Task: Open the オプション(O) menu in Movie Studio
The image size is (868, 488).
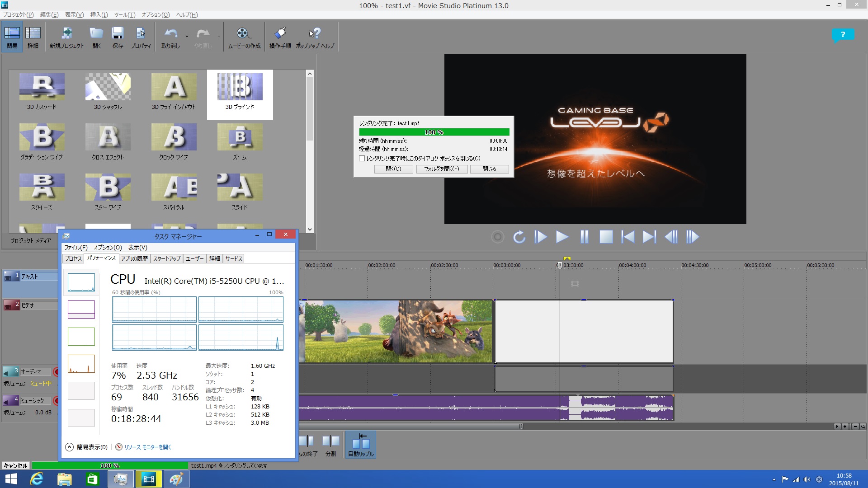Action: [x=156, y=14]
